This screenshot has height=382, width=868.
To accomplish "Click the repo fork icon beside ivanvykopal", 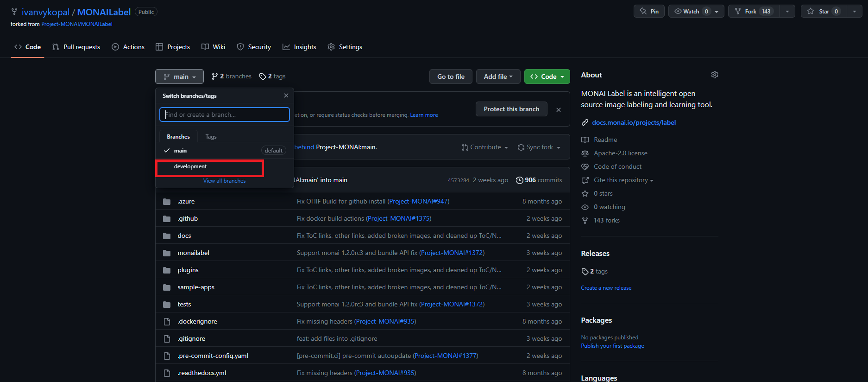I will 14,12.
